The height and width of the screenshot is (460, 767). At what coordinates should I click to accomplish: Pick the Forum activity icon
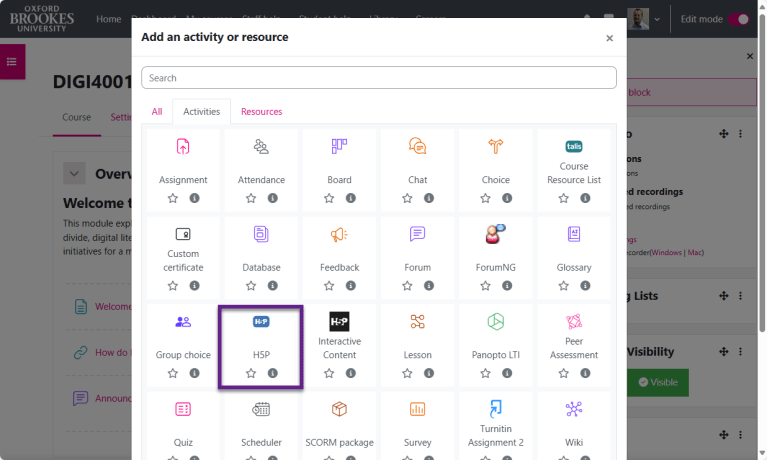pyautogui.click(x=417, y=234)
